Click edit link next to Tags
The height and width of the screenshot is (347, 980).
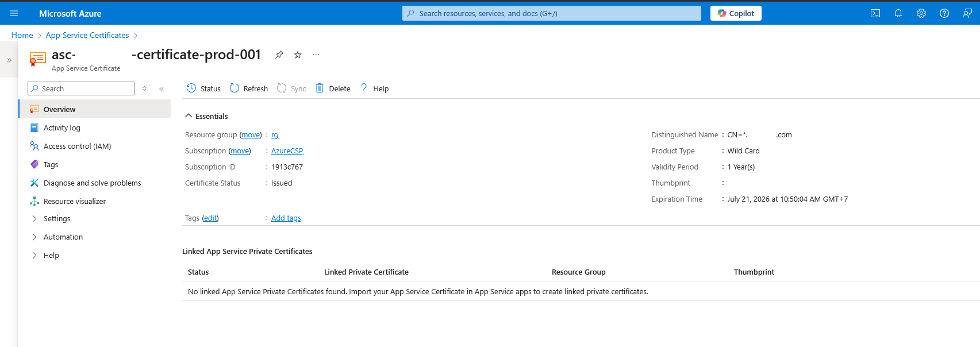point(210,218)
